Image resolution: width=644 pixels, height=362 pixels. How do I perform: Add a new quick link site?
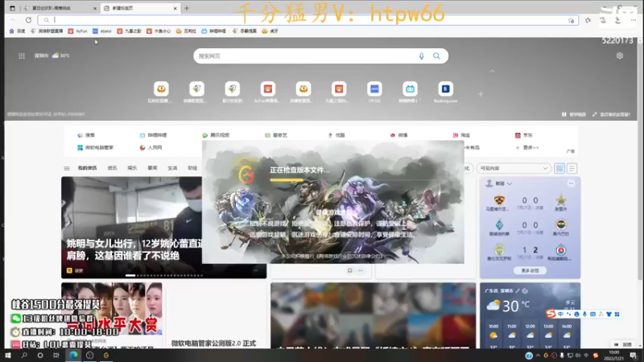click(481, 94)
